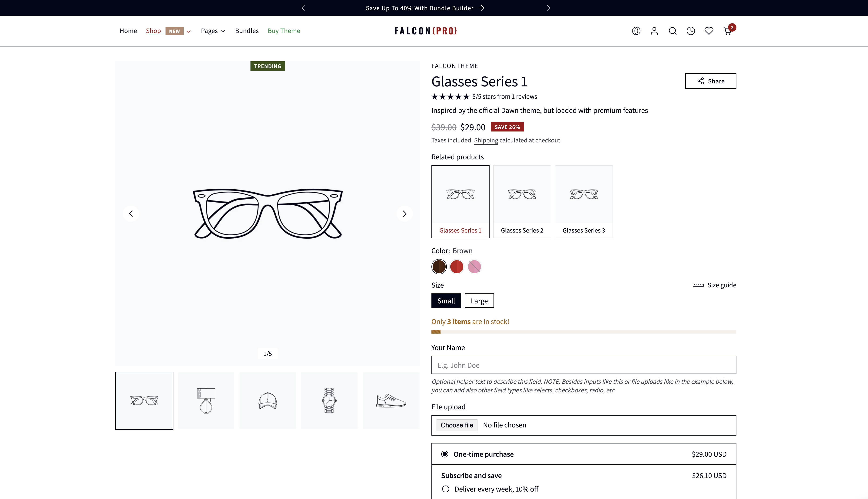868x499 pixels.
Task: Open the wishlist heart icon
Action: [x=709, y=31]
